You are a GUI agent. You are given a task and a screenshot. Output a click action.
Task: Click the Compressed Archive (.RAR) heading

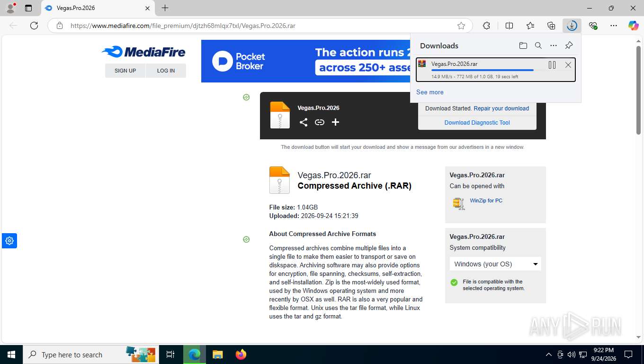click(x=354, y=186)
